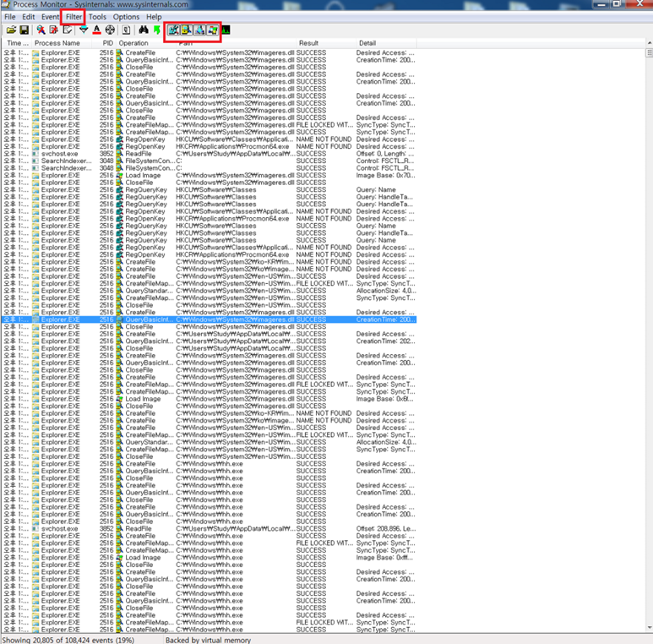Viewport: 653px width, 644px height.
Task: Click 'Showing 20,805 of 108,424 events' status text
Action: (x=68, y=640)
